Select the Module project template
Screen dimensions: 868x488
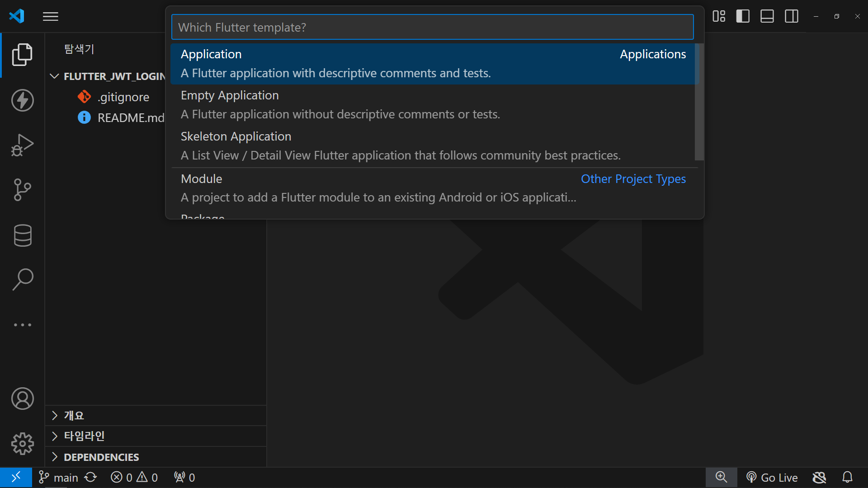point(433,188)
